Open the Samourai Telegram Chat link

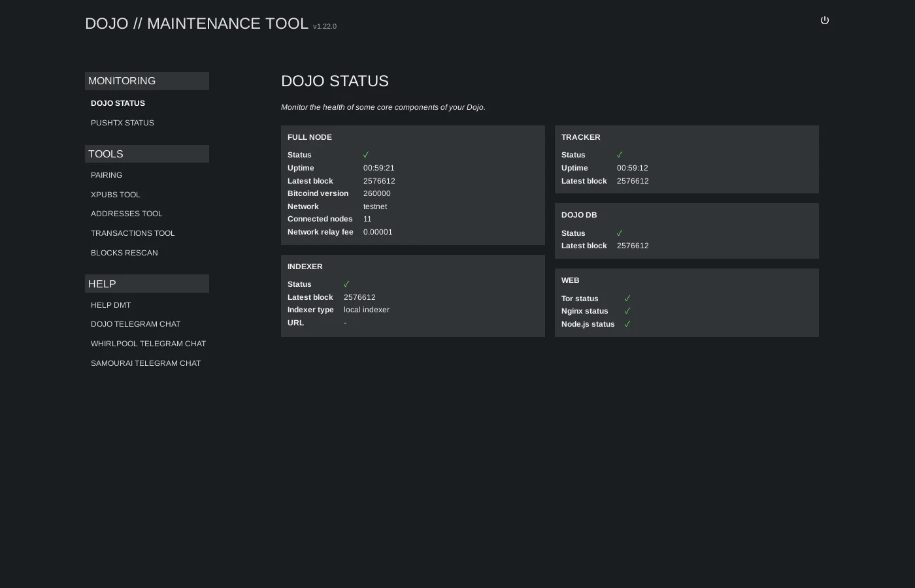tap(146, 363)
